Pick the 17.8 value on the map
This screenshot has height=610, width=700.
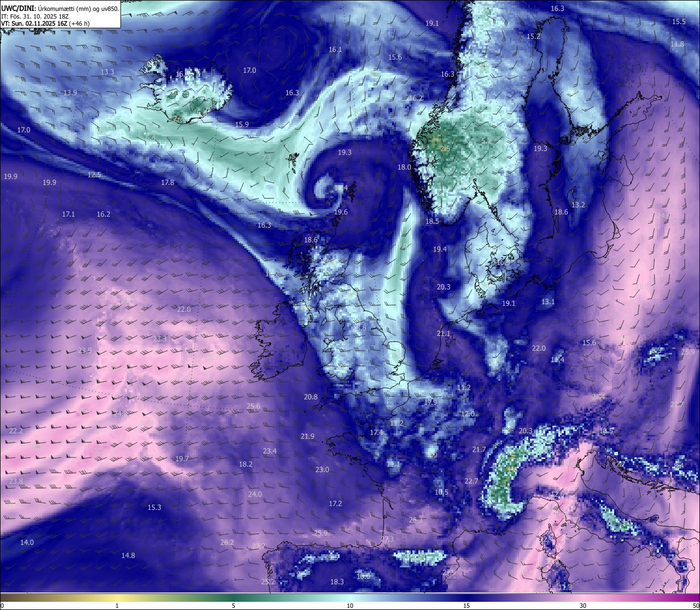(x=167, y=182)
